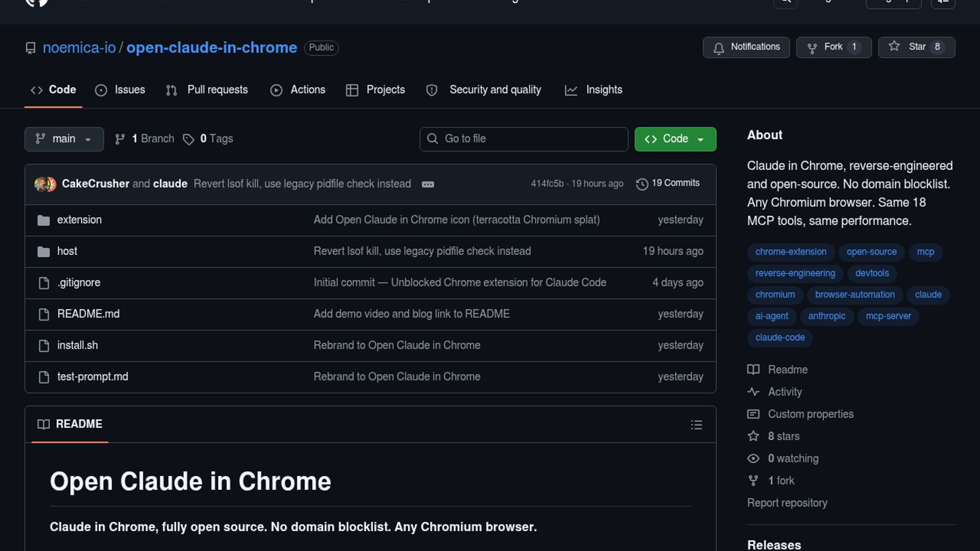Click the extension folder icon
980x551 pixels.
pyautogui.click(x=44, y=220)
